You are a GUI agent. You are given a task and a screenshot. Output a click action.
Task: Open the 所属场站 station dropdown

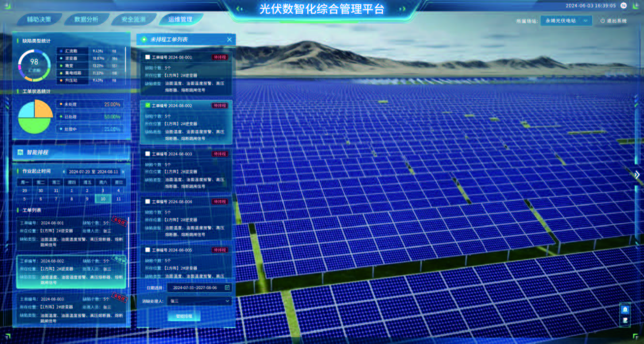pos(566,21)
